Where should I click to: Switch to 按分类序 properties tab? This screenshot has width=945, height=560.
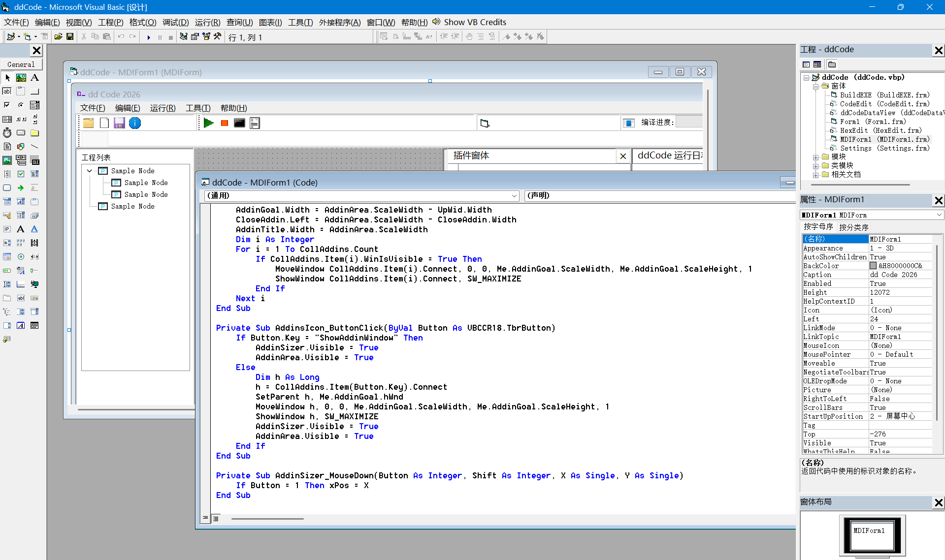point(854,227)
